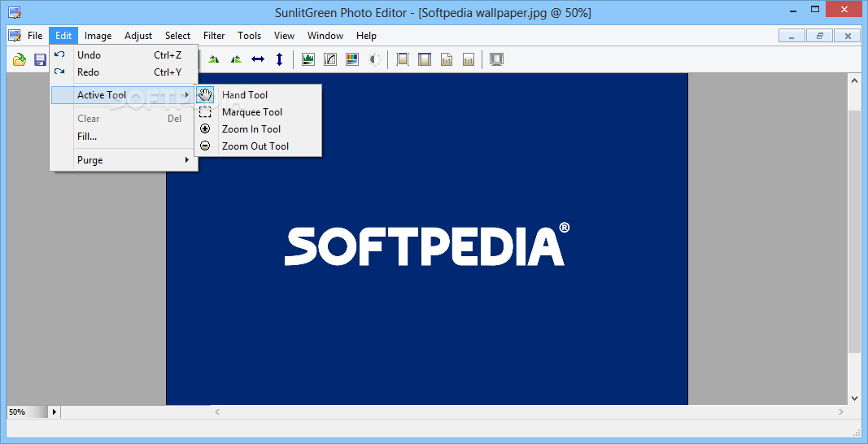Flip image vertically with up-down arrow icon
Image resolution: width=868 pixels, height=444 pixels.
(x=280, y=59)
